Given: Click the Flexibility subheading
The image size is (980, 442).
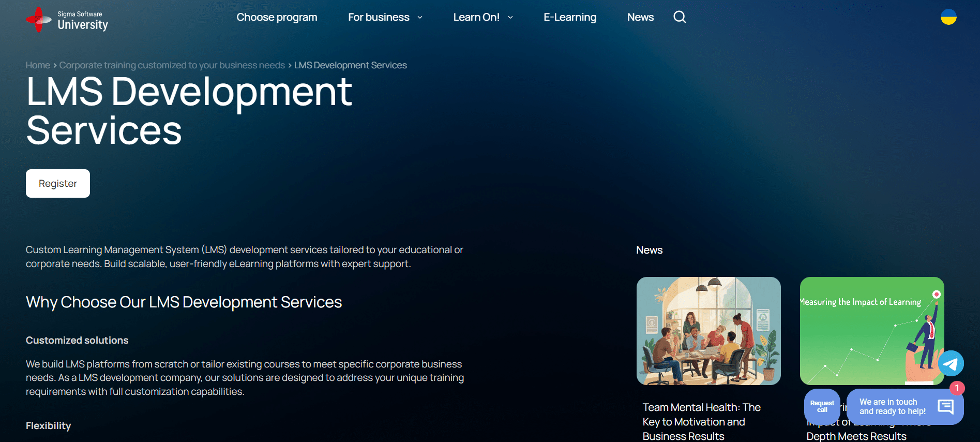Looking at the screenshot, I should (x=49, y=425).
